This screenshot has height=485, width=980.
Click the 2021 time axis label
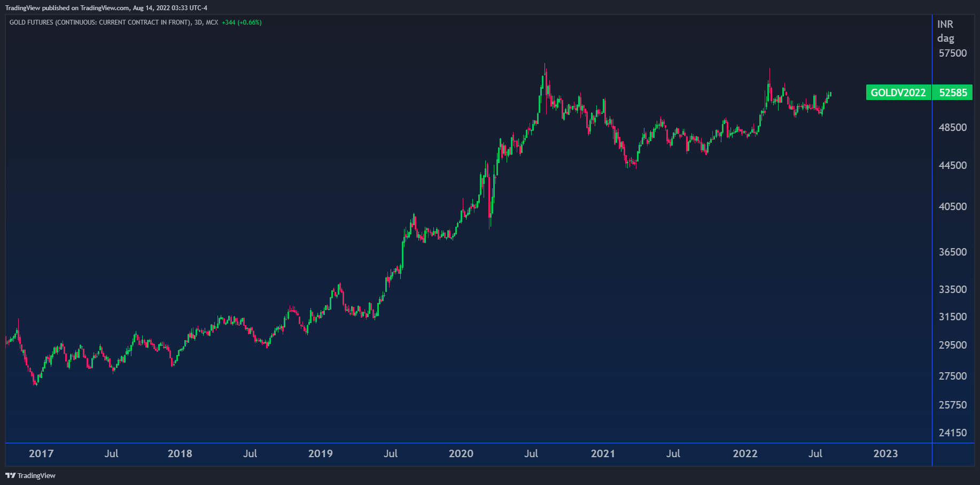603,453
